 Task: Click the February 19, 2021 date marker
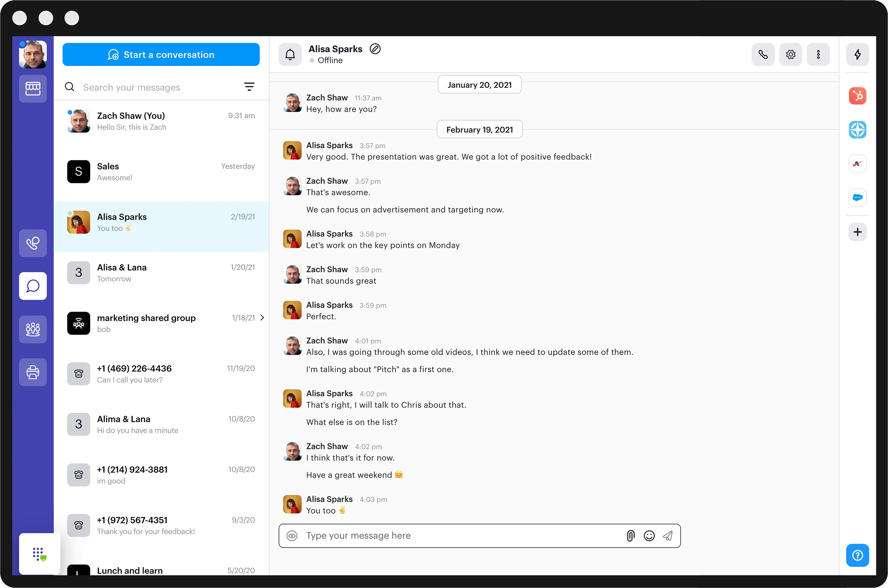[x=480, y=130]
